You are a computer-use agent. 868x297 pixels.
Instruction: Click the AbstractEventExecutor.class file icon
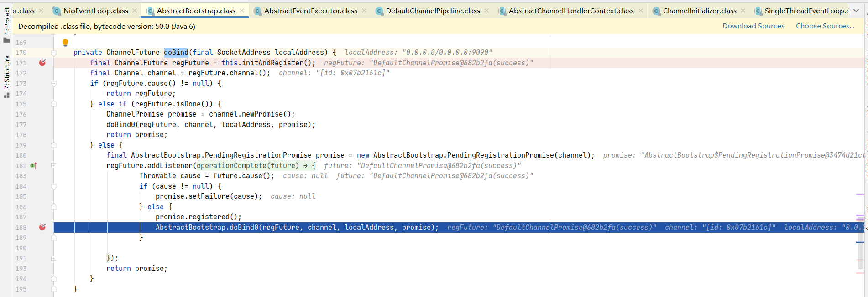(257, 11)
